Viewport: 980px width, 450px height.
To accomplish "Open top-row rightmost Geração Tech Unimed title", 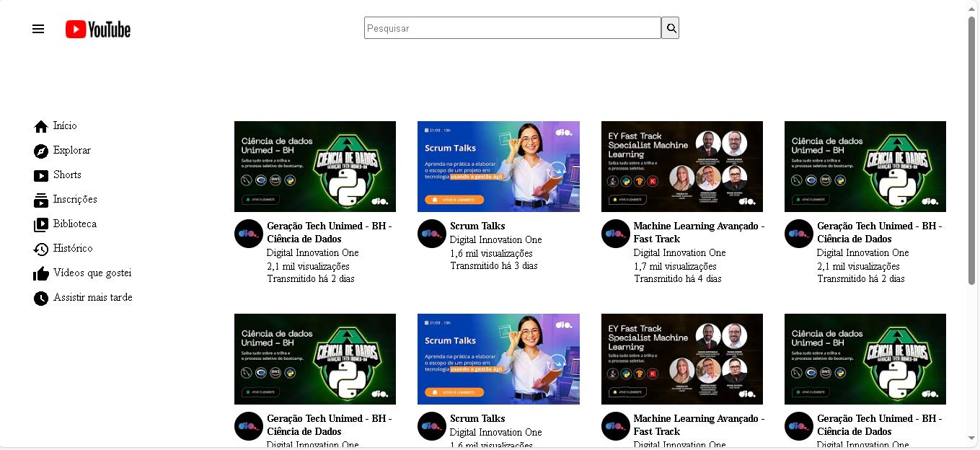I will [x=880, y=232].
